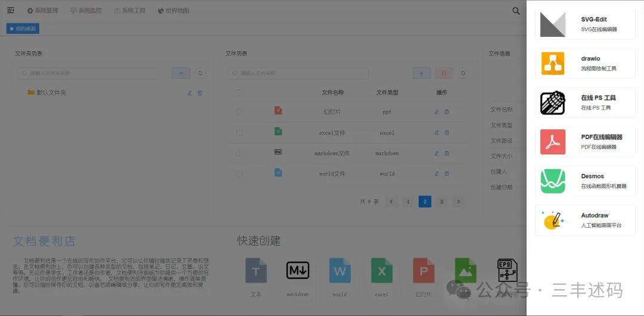This screenshot has width=644, height=316.
Task: Open the 世界地图 menu
Action: [174, 11]
